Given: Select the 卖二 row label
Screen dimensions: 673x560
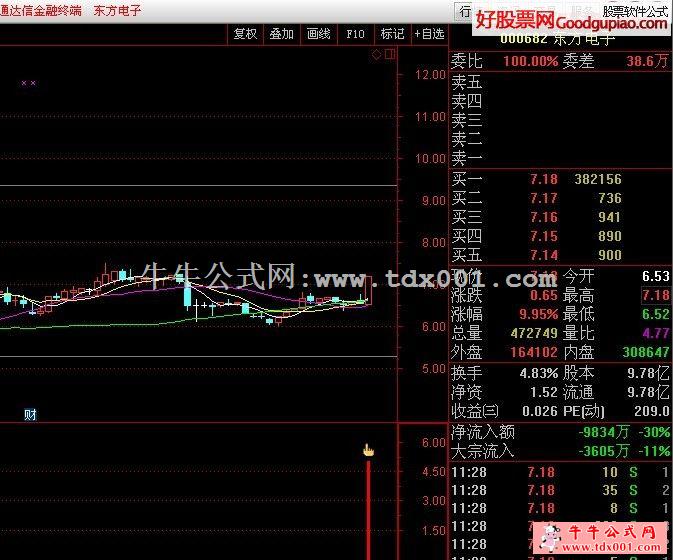Looking at the screenshot, I should [467, 139].
